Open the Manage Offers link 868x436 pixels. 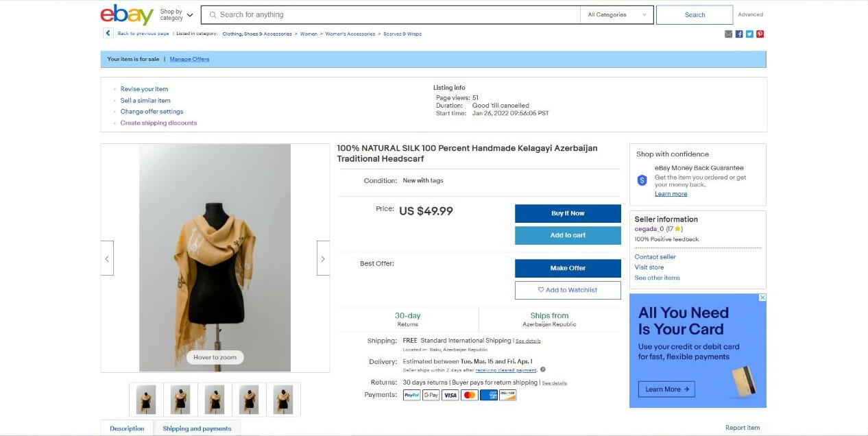pos(189,59)
